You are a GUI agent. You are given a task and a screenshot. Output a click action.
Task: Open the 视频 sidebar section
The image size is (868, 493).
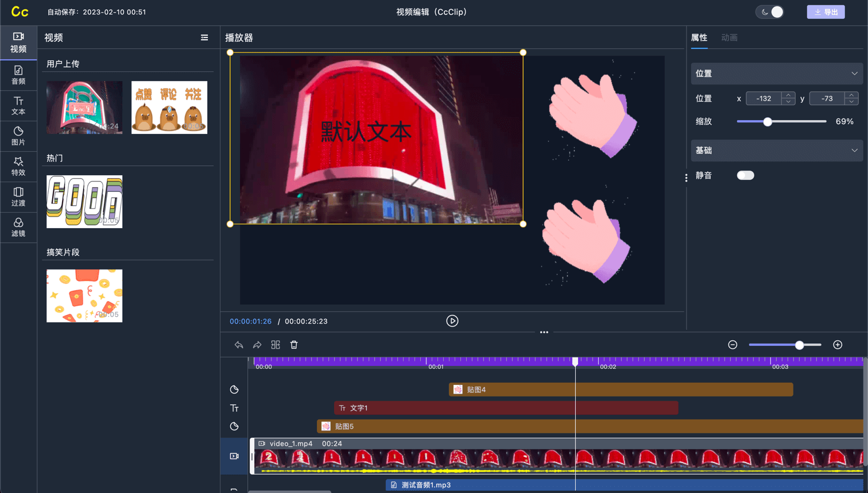point(18,43)
